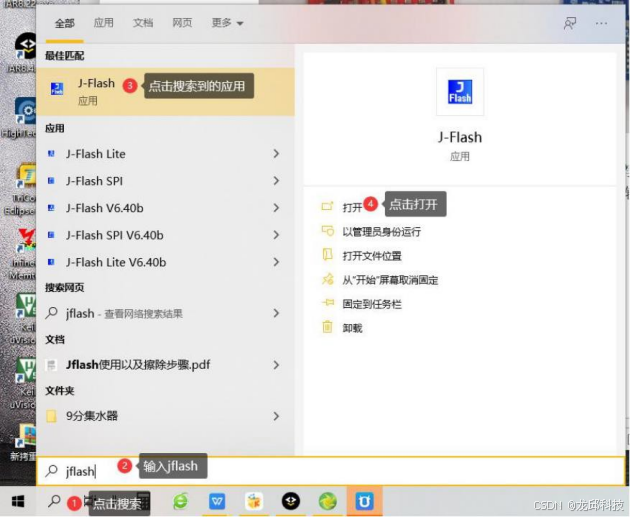The height and width of the screenshot is (517, 630).
Task: Open the three-dots options menu
Action: pos(601,23)
